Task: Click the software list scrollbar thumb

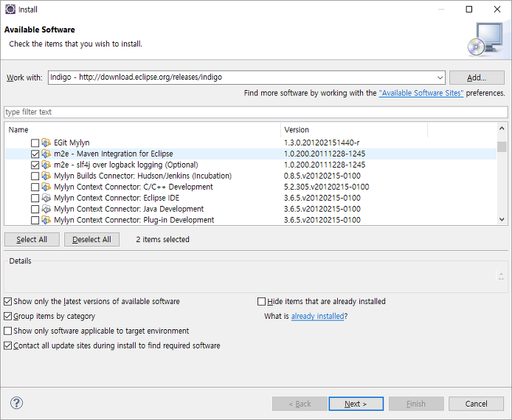Action: point(502,147)
